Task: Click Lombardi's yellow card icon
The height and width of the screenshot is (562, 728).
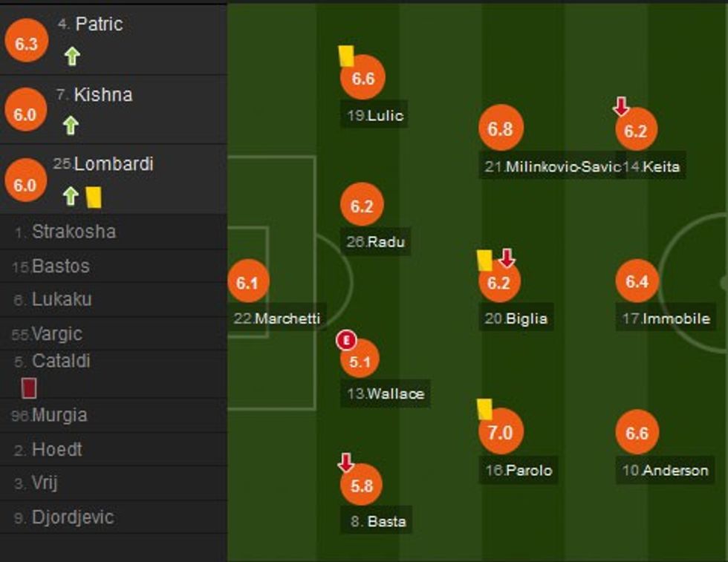Action: point(93,197)
